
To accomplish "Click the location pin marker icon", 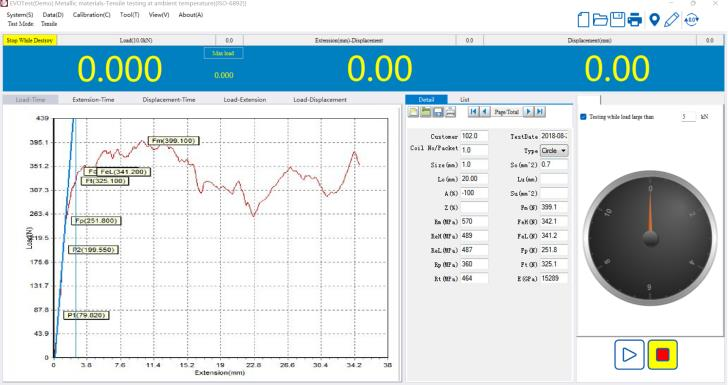I will point(654,20).
